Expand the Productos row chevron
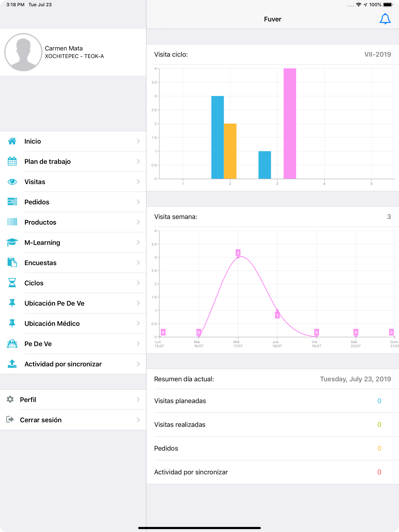 point(138,222)
